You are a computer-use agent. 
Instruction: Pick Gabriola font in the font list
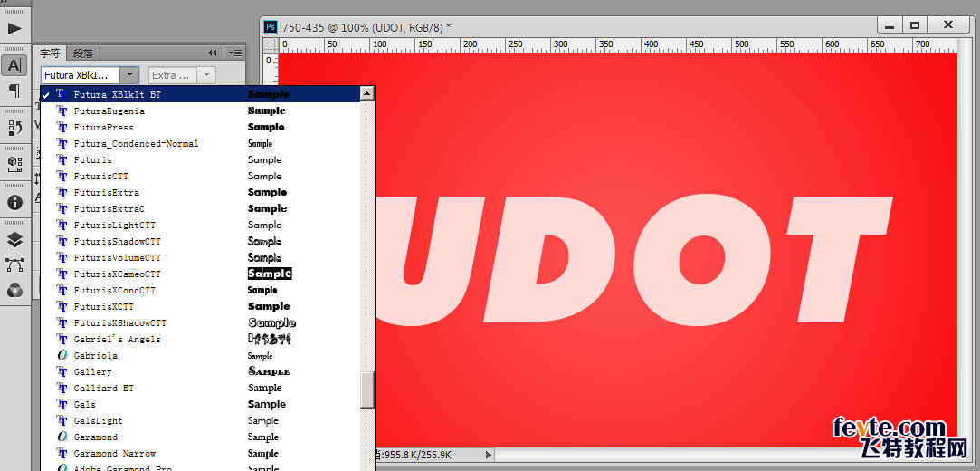tap(96, 356)
